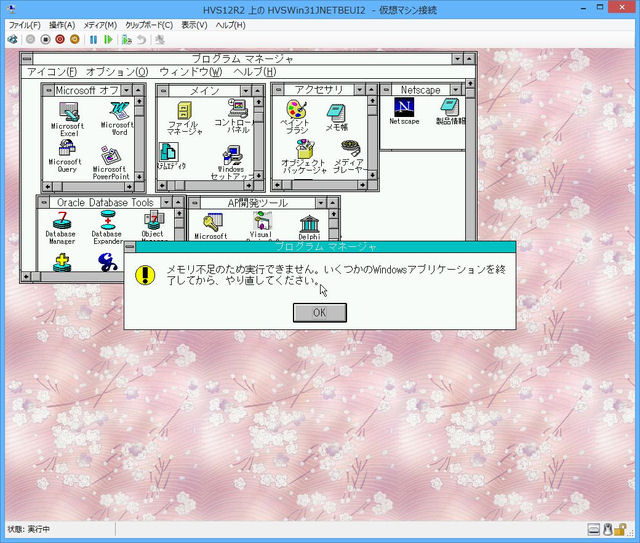Select the Database Expander icon
Screen dimensions: 640x543
[107, 227]
